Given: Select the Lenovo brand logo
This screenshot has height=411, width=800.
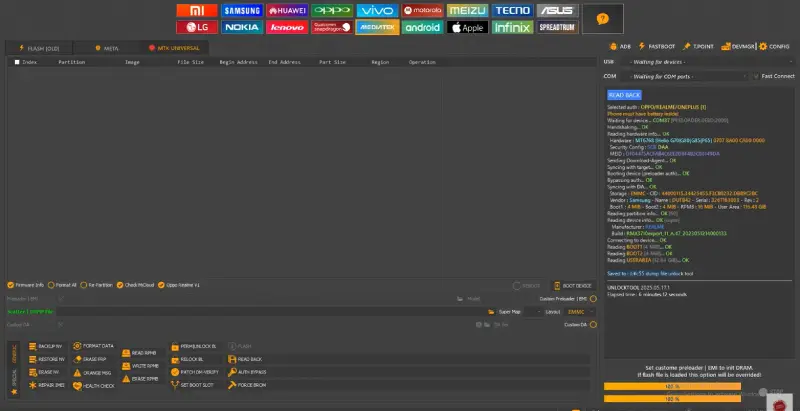Looking at the screenshot, I should coord(287,27).
